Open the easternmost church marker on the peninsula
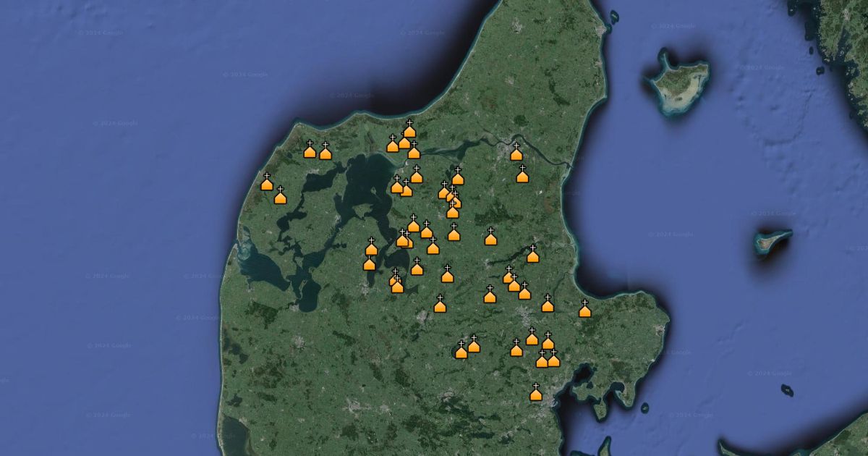The image size is (868, 456). click(x=585, y=308)
